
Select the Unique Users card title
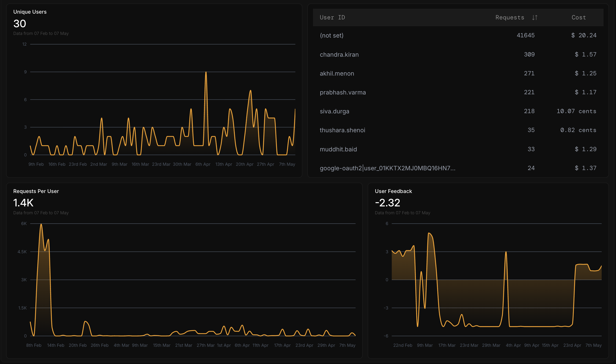click(x=30, y=12)
